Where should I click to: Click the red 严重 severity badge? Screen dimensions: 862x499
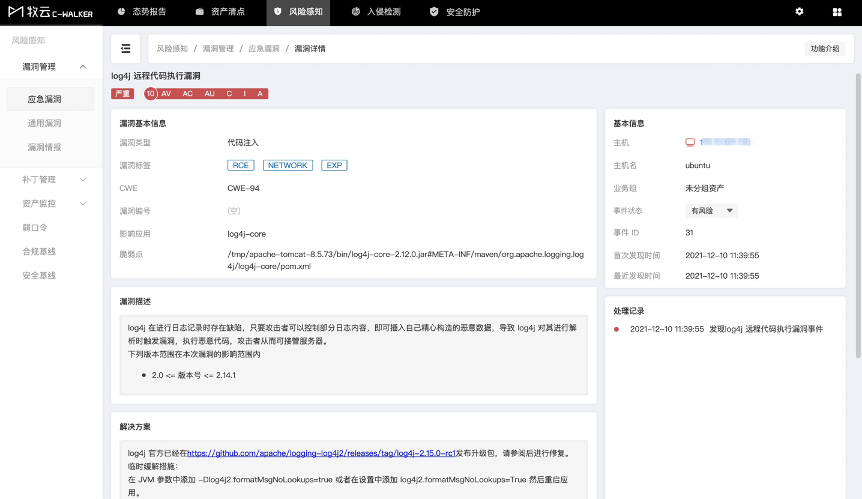point(122,93)
